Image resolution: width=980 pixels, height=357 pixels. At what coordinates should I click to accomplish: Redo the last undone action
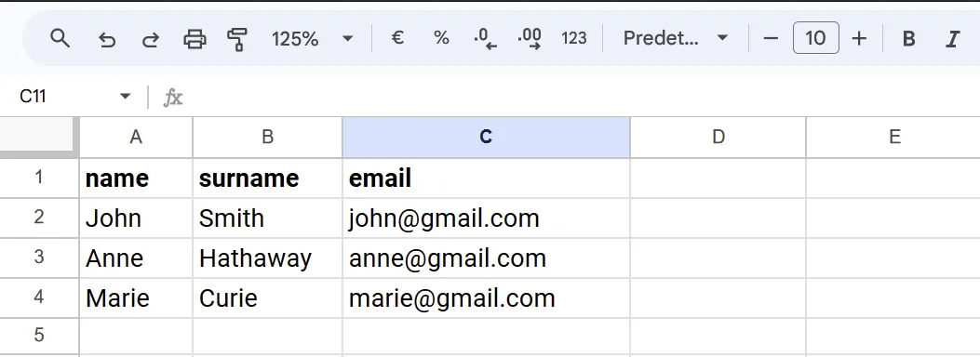(150, 39)
